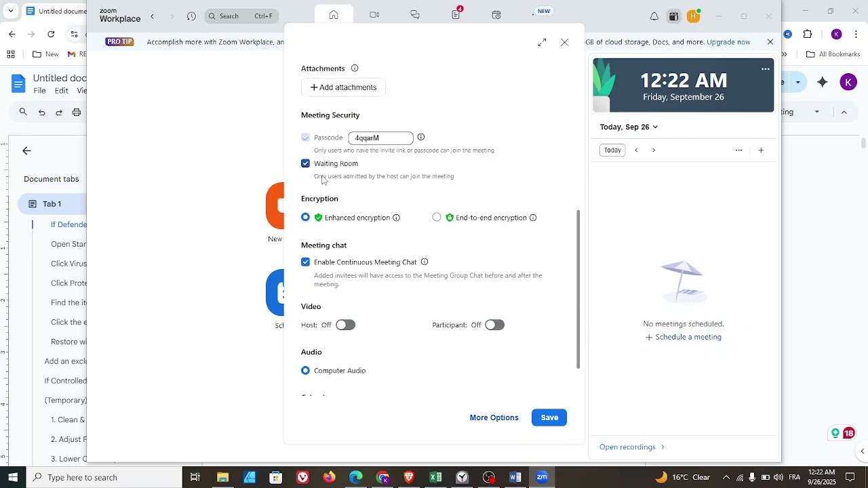Expand the Today, Sep 26 date dropdown

629,127
